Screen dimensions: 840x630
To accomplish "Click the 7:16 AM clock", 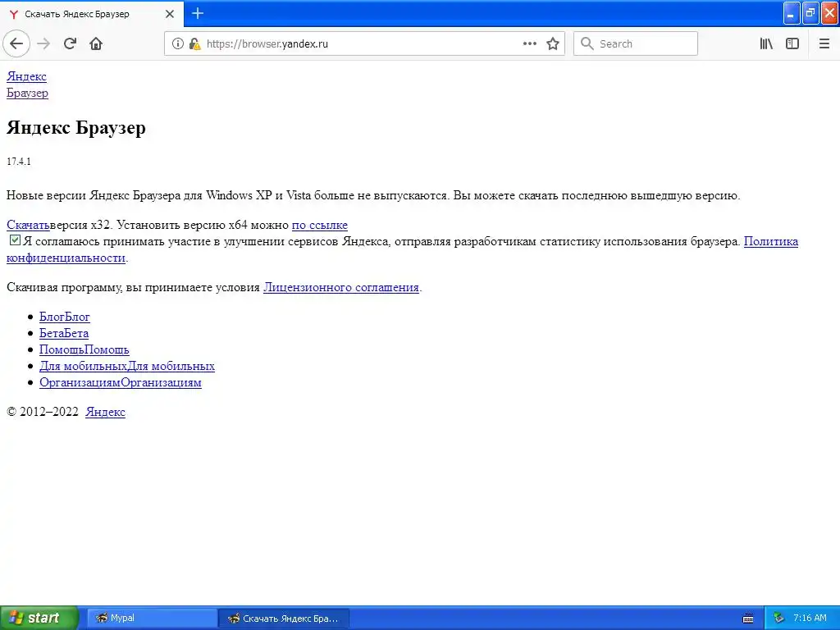I will (x=810, y=619).
